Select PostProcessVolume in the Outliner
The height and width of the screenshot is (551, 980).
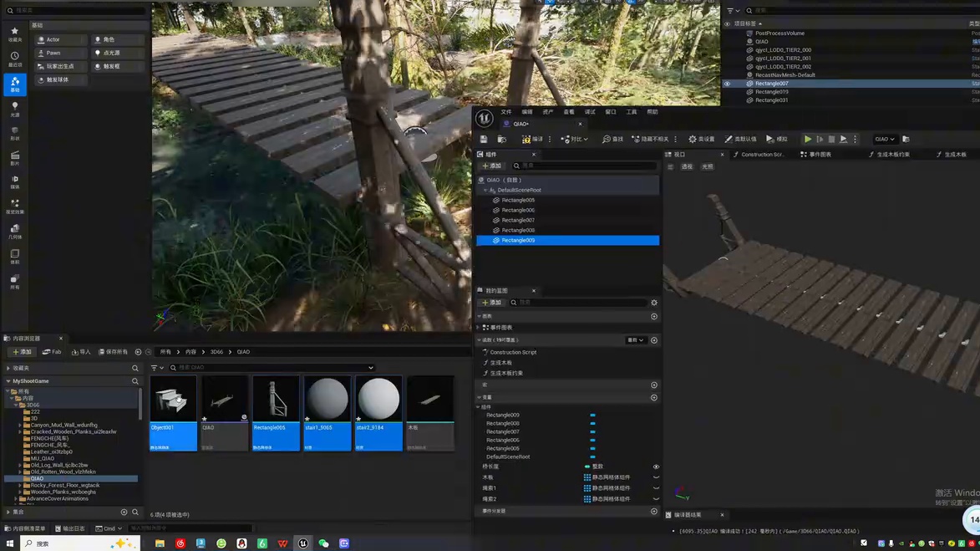[779, 33]
